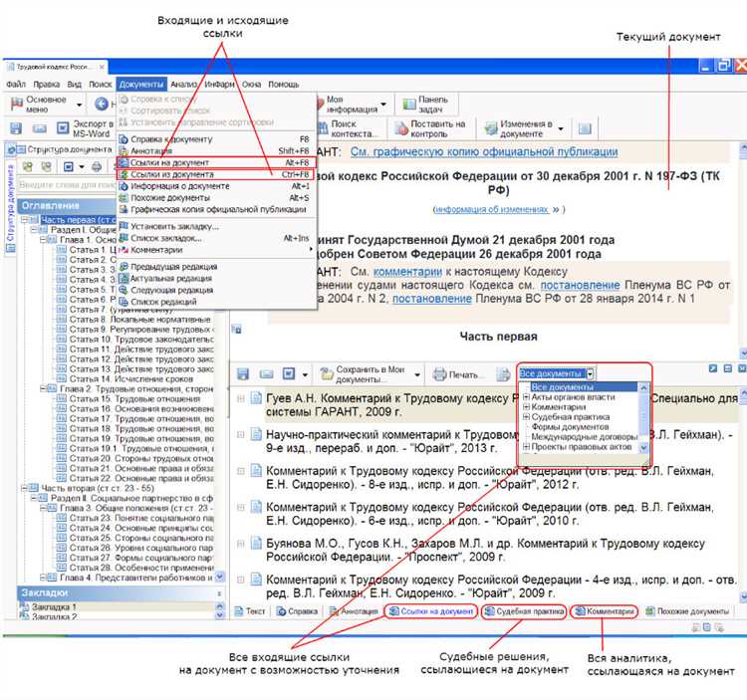Viewport: 747px width, 700px height.
Task: Click the Экспорт в MS-Word icon
Action: (63, 128)
